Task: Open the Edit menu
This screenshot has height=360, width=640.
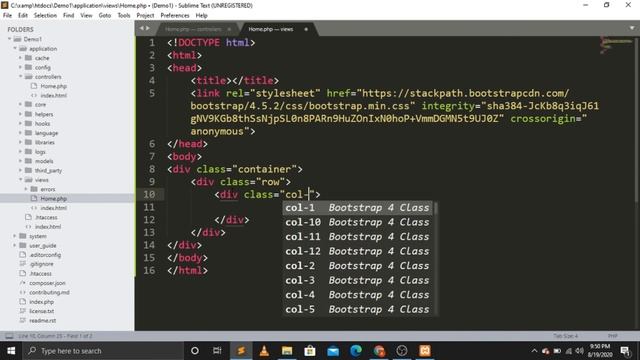Action: (23, 16)
